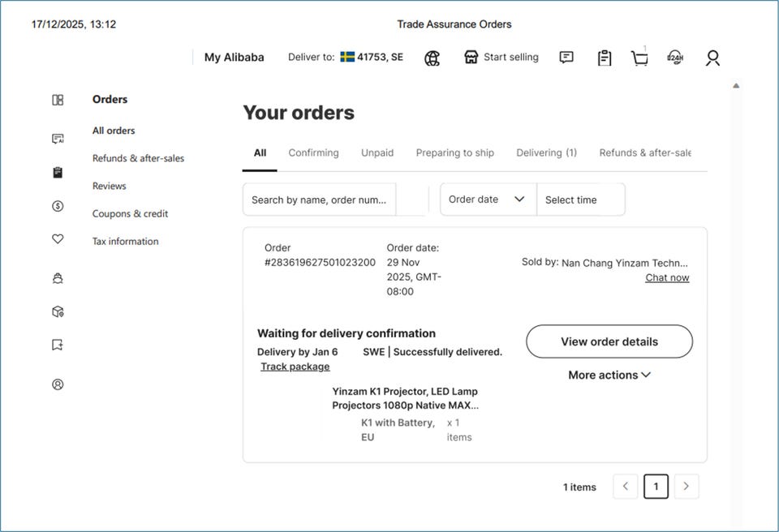Image resolution: width=779 pixels, height=532 pixels.
Task: Click the 'Delivery by Jan 6' text
Action: [x=297, y=352]
